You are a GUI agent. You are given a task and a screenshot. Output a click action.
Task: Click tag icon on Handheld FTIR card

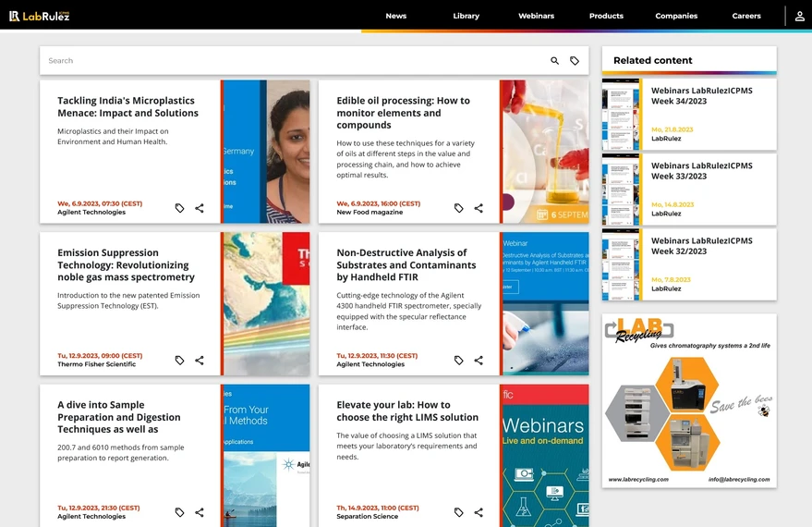coord(459,361)
